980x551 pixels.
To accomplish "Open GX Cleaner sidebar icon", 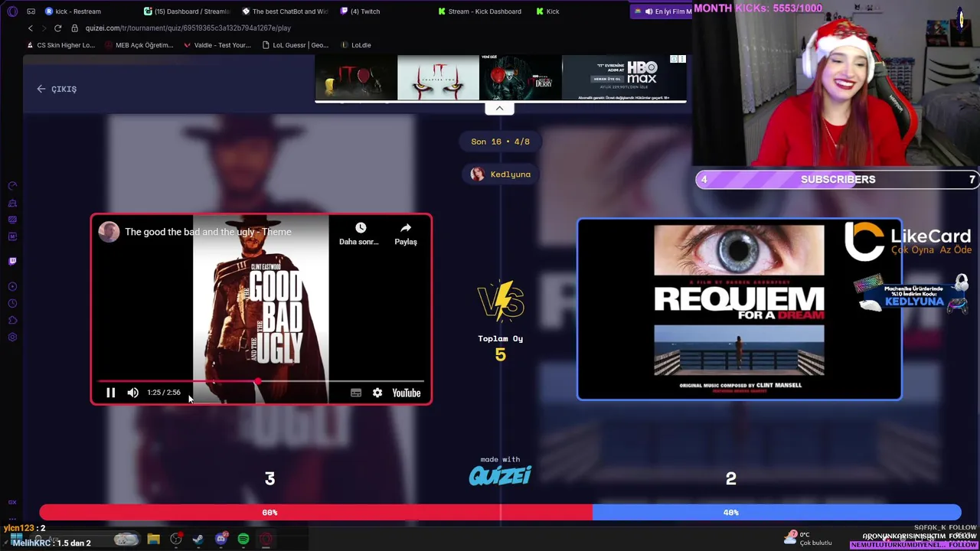I will coord(12,203).
